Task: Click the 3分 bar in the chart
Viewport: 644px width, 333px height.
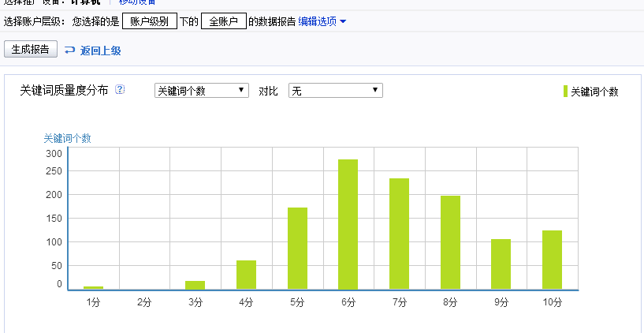Action: [195, 286]
